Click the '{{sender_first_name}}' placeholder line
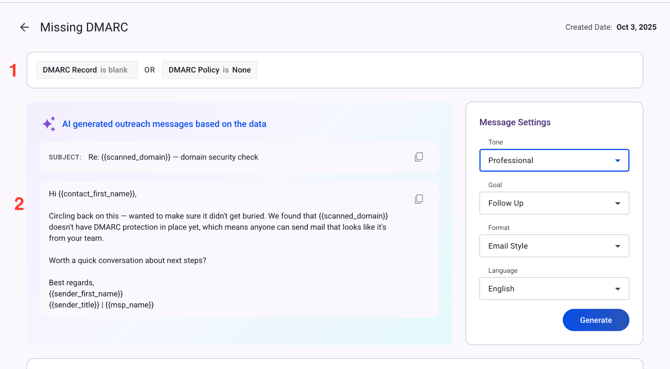The width and height of the screenshot is (670, 369). pyautogui.click(x=86, y=294)
